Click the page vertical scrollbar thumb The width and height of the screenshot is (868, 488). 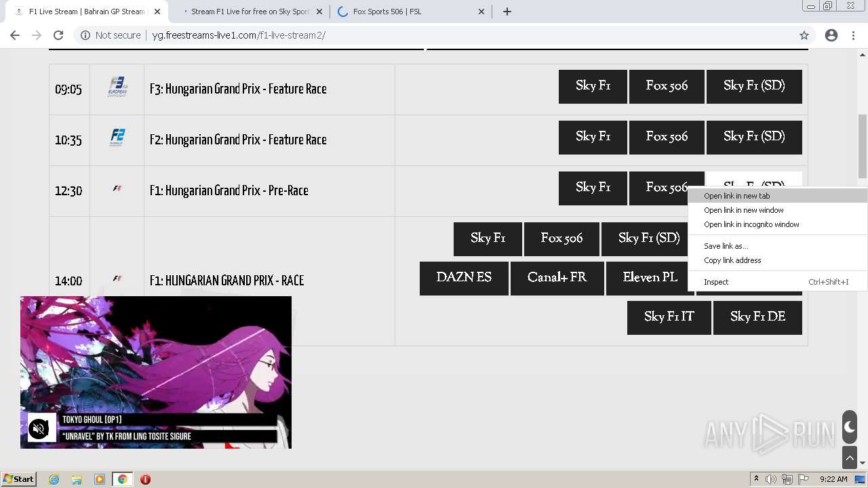click(x=863, y=146)
